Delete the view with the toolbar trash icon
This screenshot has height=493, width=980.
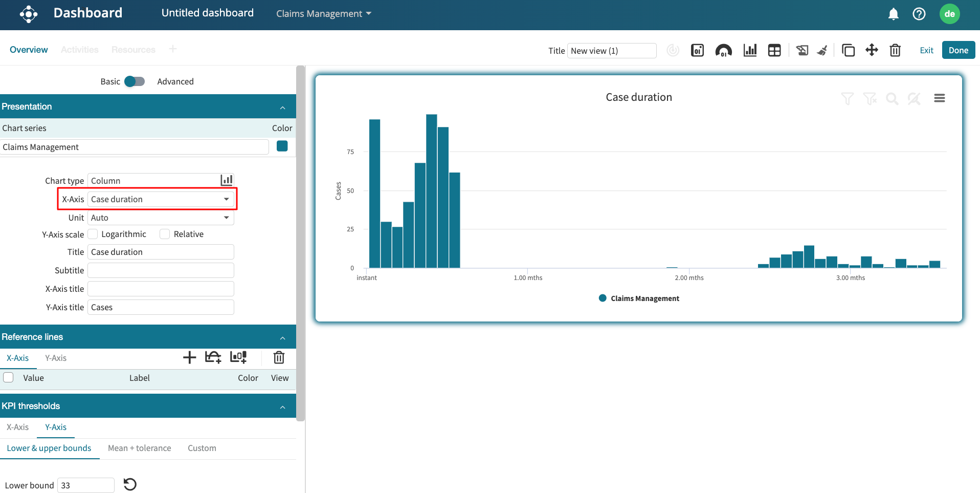[895, 50]
